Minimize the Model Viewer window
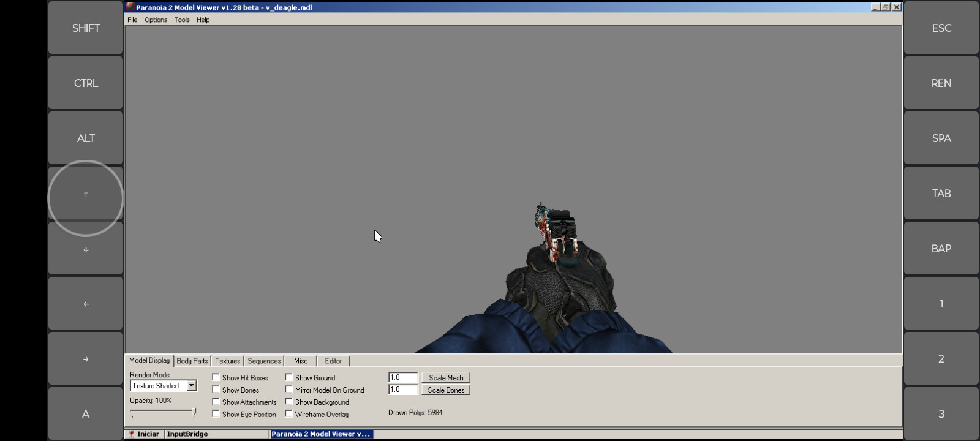The width and height of the screenshot is (980, 441). tap(876, 7)
